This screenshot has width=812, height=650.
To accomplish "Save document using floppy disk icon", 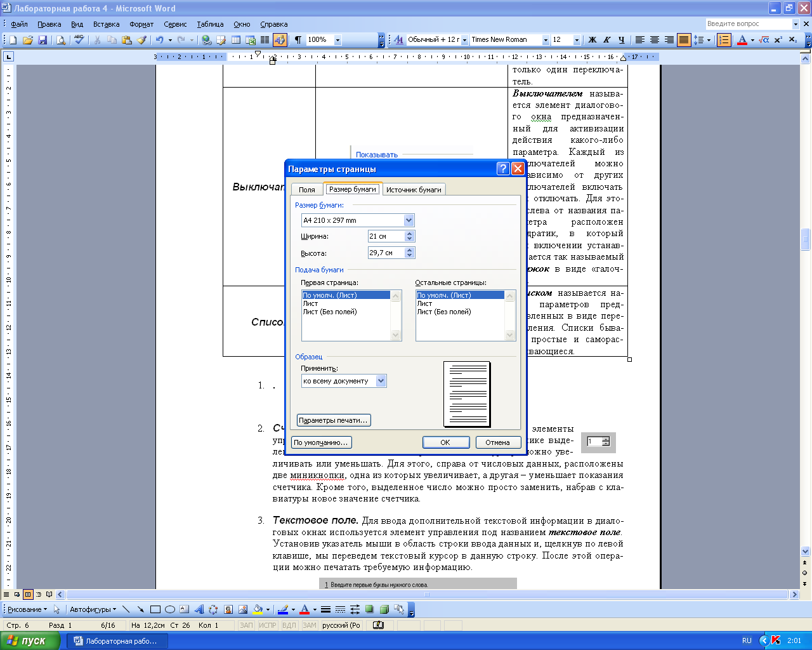I will [43, 40].
